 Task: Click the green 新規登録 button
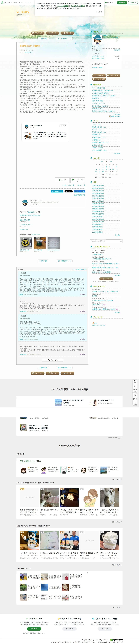(x=122, y=2)
